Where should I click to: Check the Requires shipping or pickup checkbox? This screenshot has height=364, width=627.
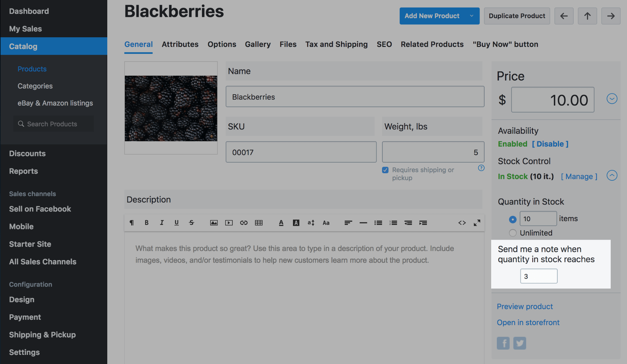tap(385, 170)
